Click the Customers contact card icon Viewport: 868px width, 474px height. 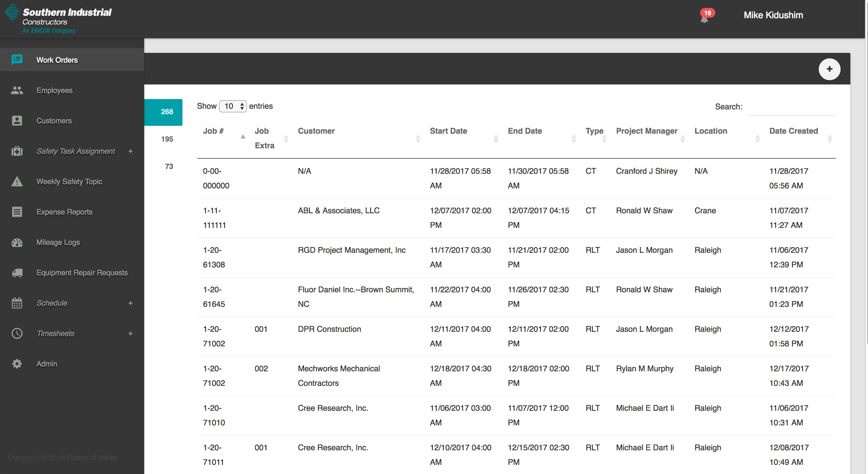pos(17,121)
